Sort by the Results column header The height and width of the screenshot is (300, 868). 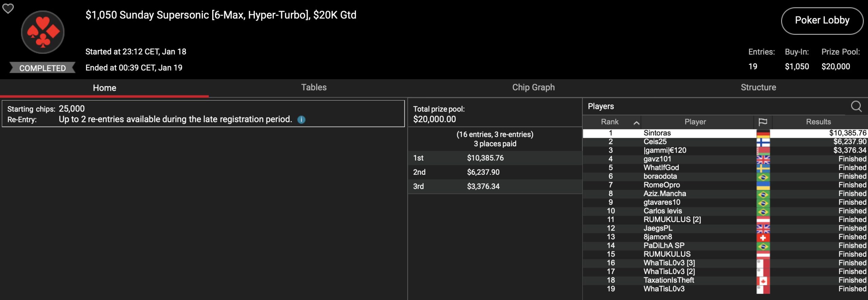[x=818, y=122]
